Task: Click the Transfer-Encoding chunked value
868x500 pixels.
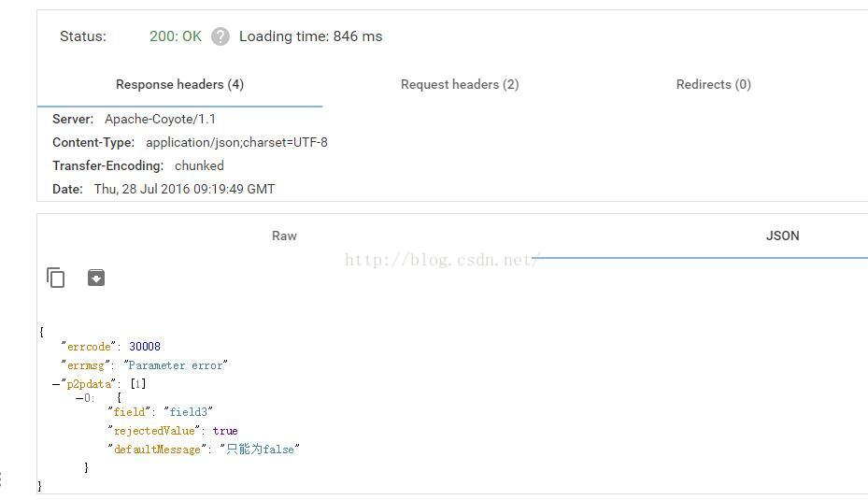Action: coord(199,165)
